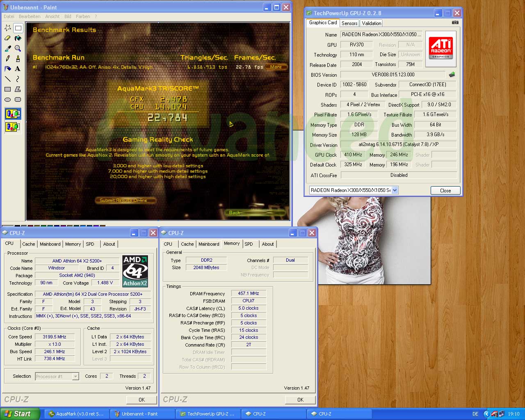Select the rectangular Select tool in Paint
The height and width of the screenshot is (420, 525).
click(18, 28)
